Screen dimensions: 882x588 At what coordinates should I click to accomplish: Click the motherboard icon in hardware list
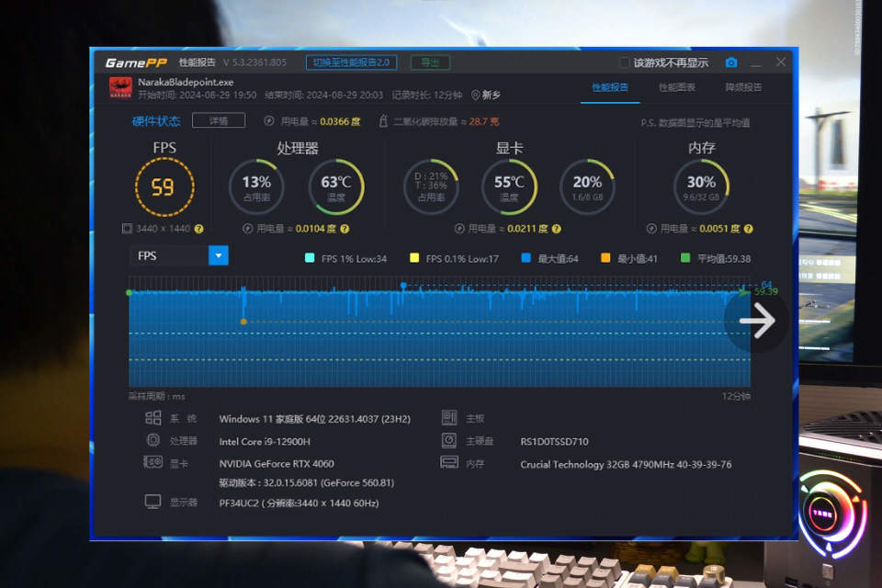[449, 417]
